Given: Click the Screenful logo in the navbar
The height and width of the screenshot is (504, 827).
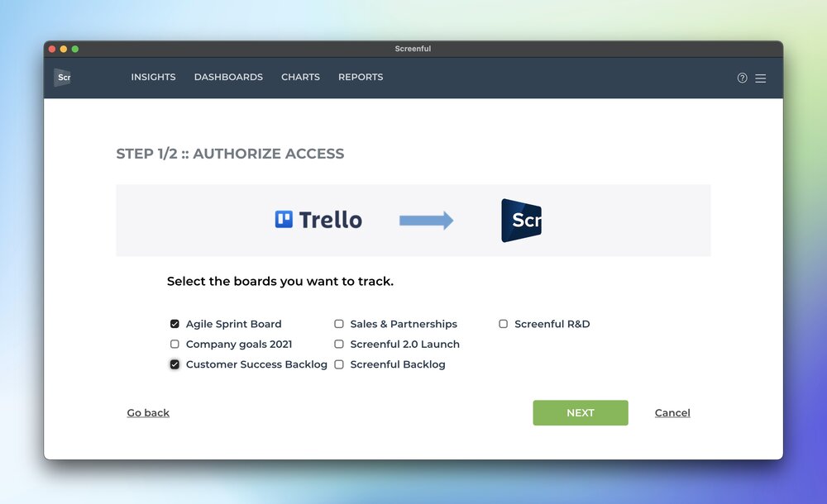Looking at the screenshot, I should pos(62,78).
